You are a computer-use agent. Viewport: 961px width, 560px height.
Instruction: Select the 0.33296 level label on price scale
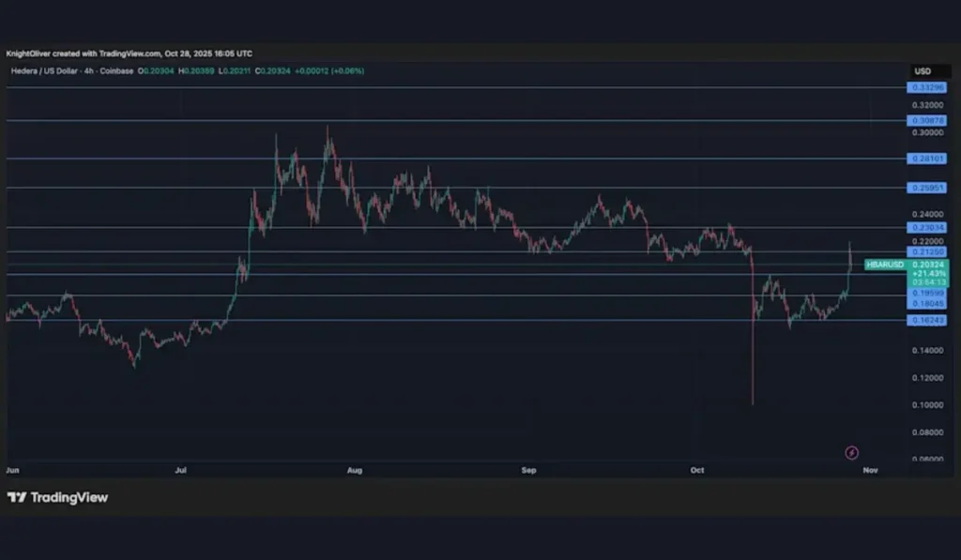tap(929, 86)
